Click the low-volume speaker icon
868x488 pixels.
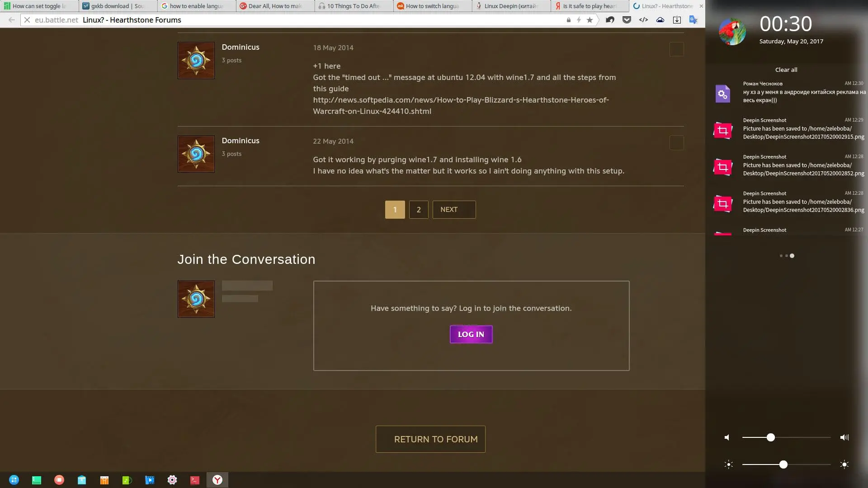pyautogui.click(x=727, y=437)
